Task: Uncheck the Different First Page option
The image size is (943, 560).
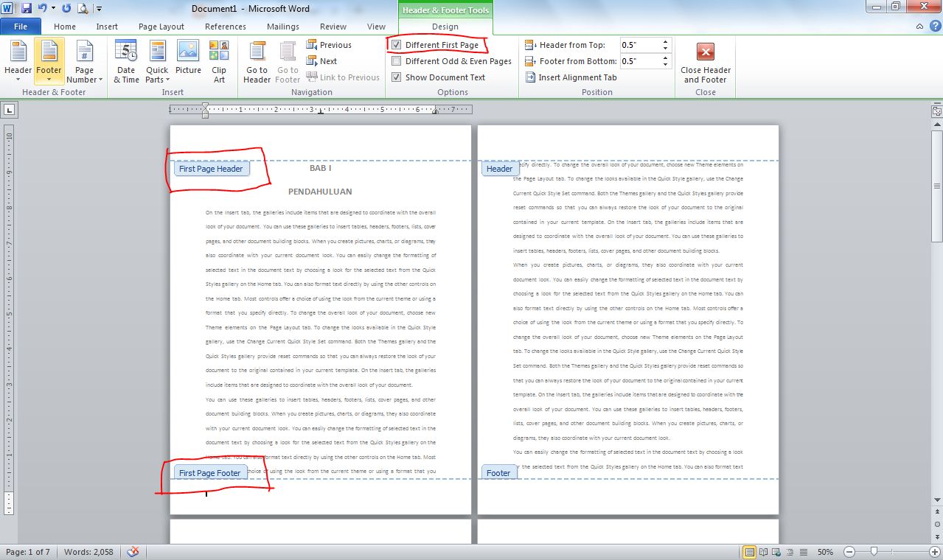Action: coord(396,45)
